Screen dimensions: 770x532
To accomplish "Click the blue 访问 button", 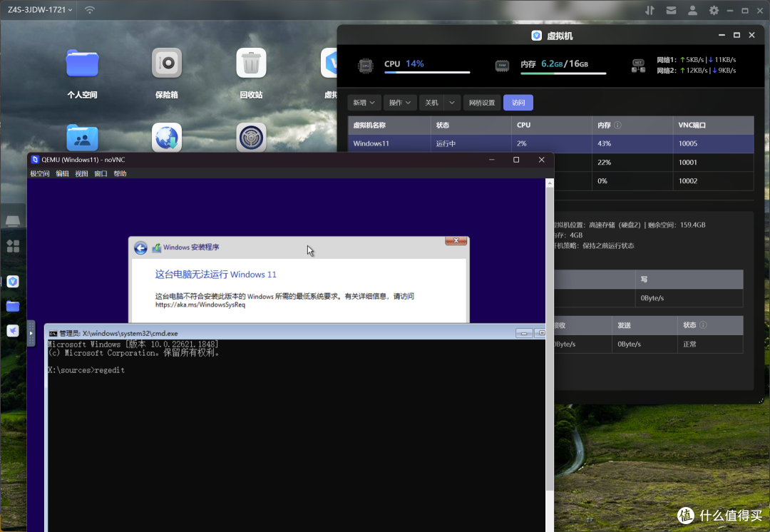I will coord(518,103).
